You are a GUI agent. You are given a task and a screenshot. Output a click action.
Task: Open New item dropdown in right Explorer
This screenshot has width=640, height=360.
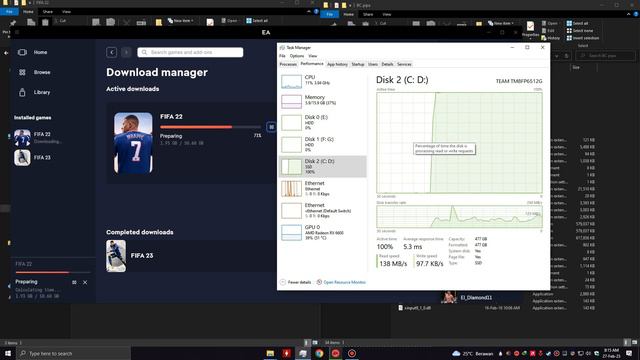500,23
